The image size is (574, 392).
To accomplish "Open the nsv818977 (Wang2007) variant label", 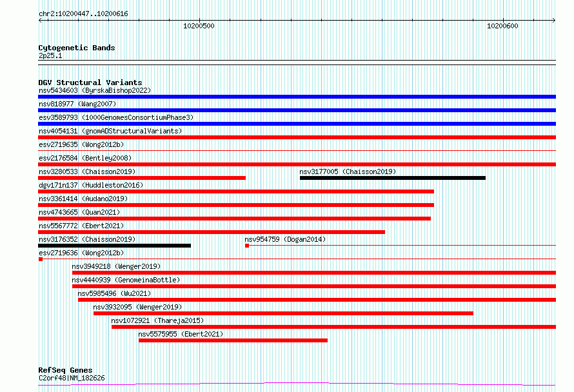I will [77, 104].
